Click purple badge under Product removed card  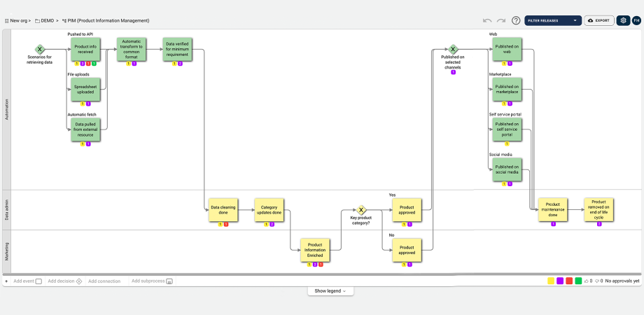click(x=599, y=224)
